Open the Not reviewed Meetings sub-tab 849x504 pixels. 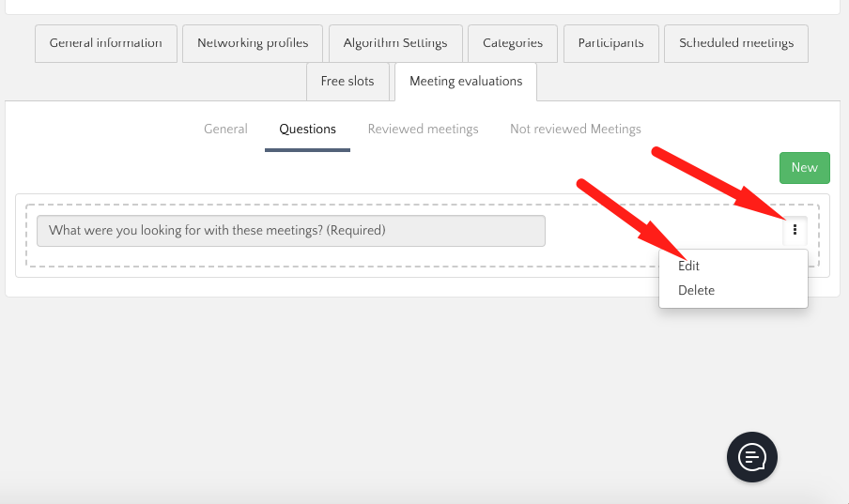click(x=575, y=129)
